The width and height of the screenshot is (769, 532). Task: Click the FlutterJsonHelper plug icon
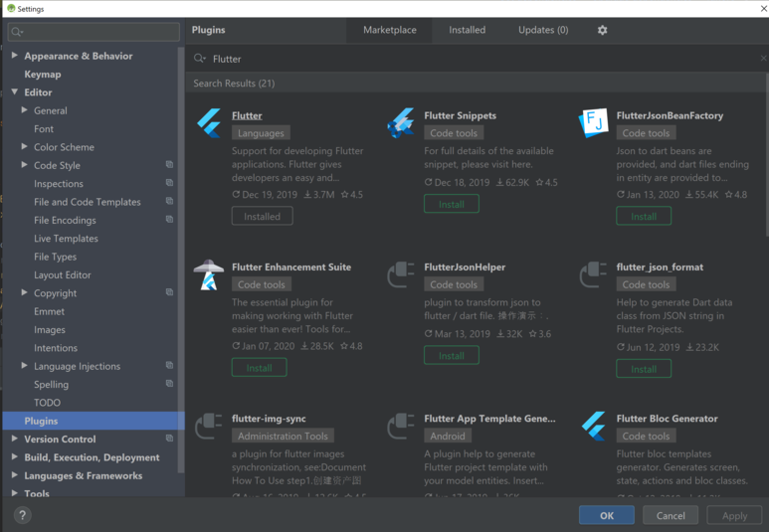tap(401, 274)
